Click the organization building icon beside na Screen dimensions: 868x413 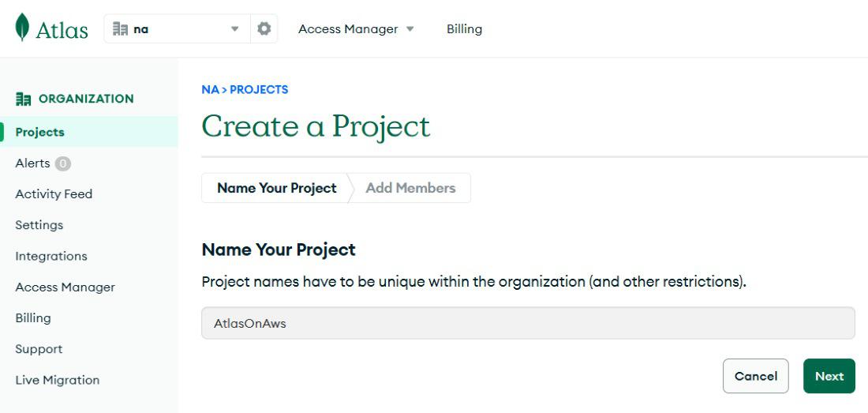click(x=120, y=29)
